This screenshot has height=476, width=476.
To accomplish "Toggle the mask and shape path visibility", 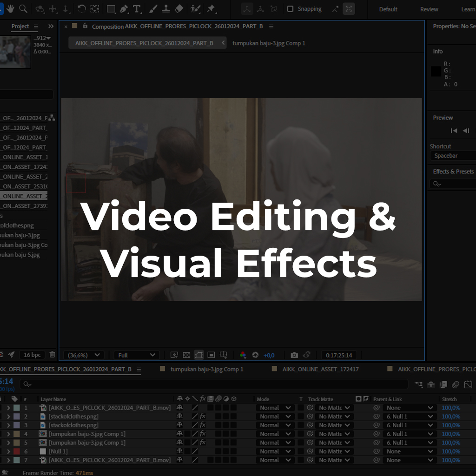I will point(198,355).
